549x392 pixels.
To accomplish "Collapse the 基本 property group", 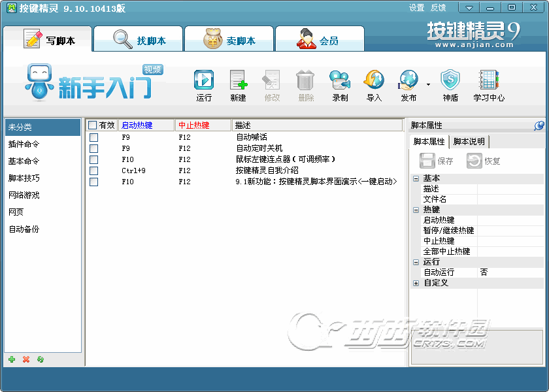I will 416,178.
